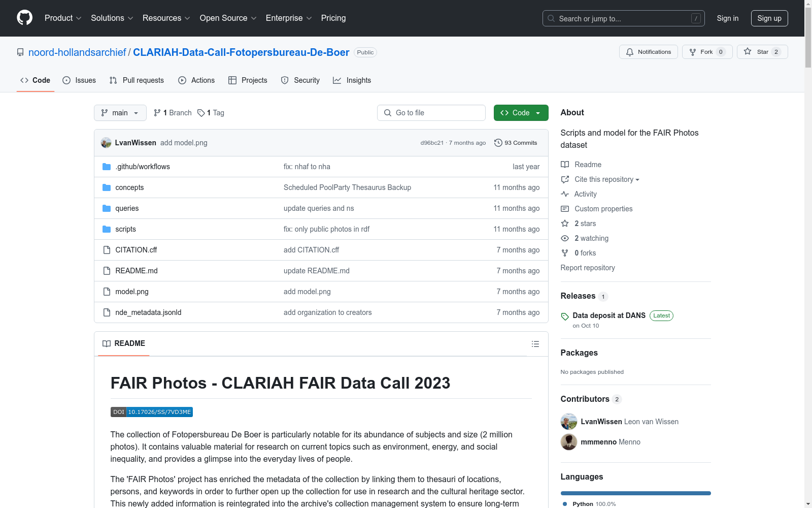Expand the Open Source menu

pos(228,18)
